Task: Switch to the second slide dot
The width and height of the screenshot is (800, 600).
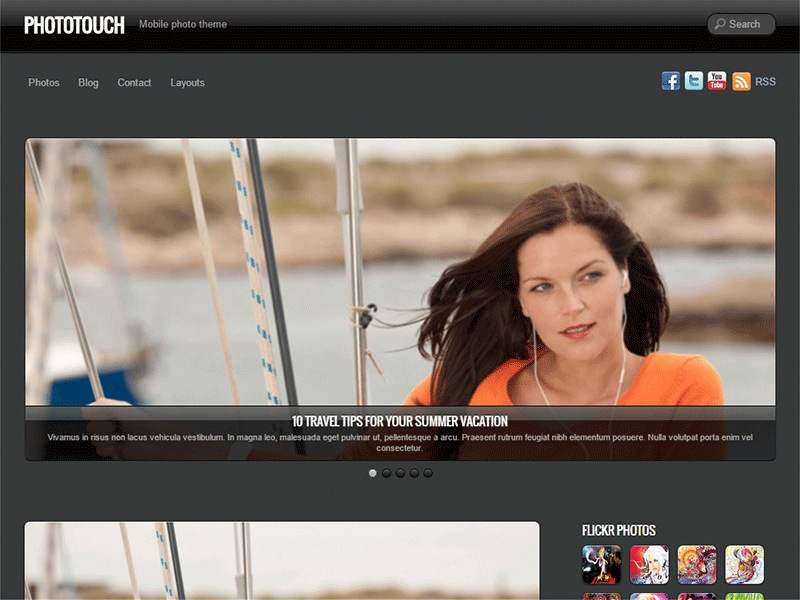Action: click(387, 473)
